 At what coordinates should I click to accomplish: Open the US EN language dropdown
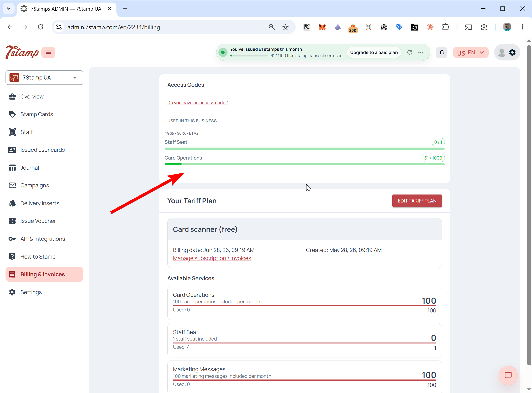pyautogui.click(x=470, y=52)
